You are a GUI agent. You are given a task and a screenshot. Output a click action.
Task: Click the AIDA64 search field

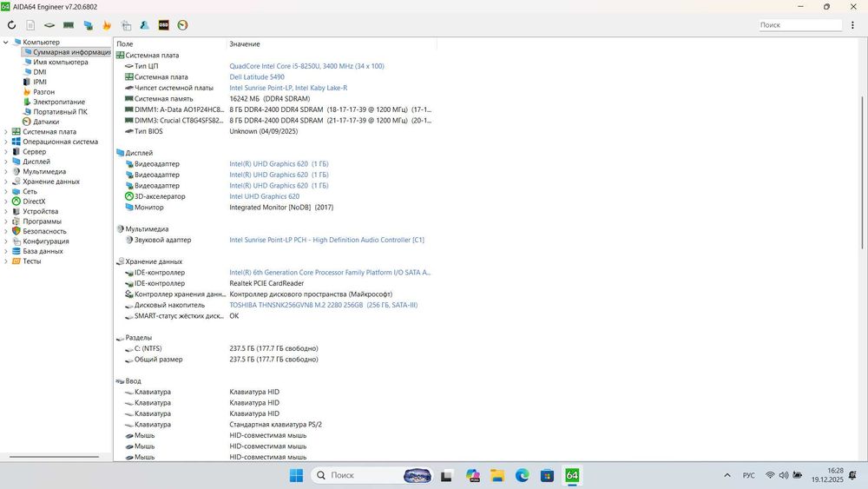click(800, 25)
